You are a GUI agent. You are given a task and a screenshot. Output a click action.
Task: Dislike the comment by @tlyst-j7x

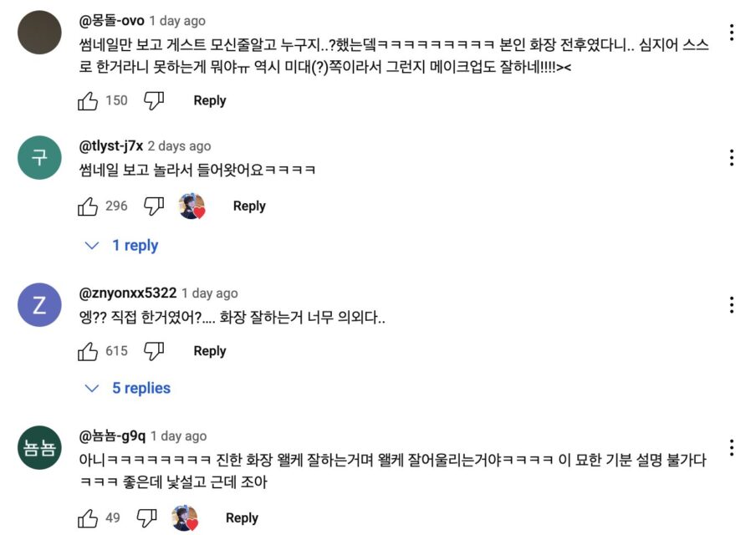[154, 206]
